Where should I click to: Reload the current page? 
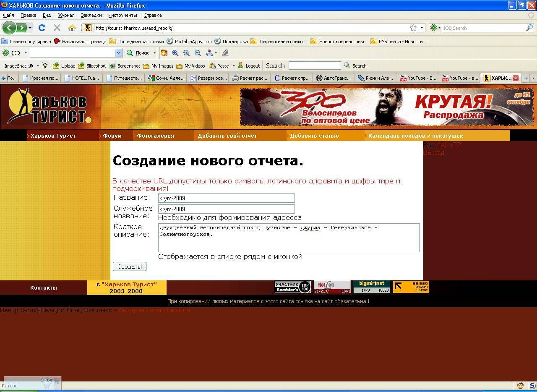42,28
